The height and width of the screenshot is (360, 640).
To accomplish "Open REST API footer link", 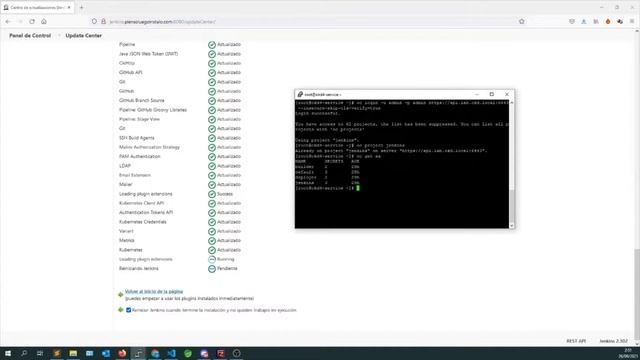I will point(576,341).
